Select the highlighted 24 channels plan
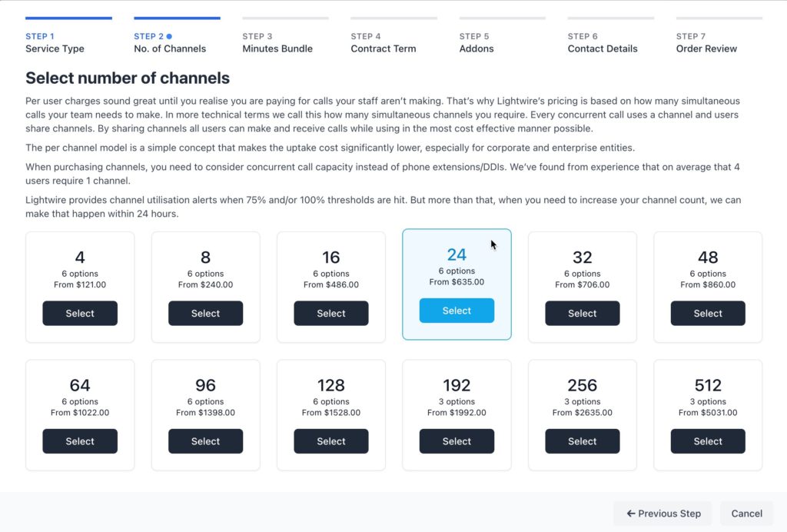 pos(457,311)
